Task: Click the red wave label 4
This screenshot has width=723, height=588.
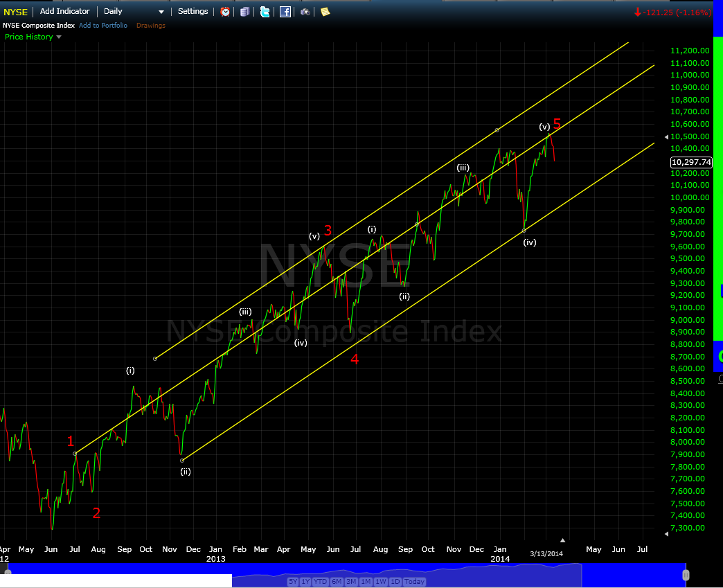Action: (x=354, y=359)
